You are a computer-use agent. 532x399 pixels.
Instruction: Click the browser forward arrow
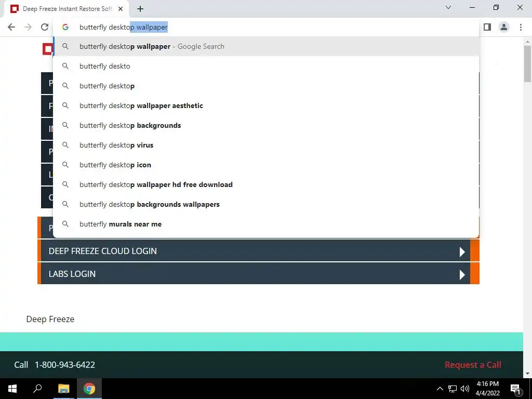coord(28,27)
